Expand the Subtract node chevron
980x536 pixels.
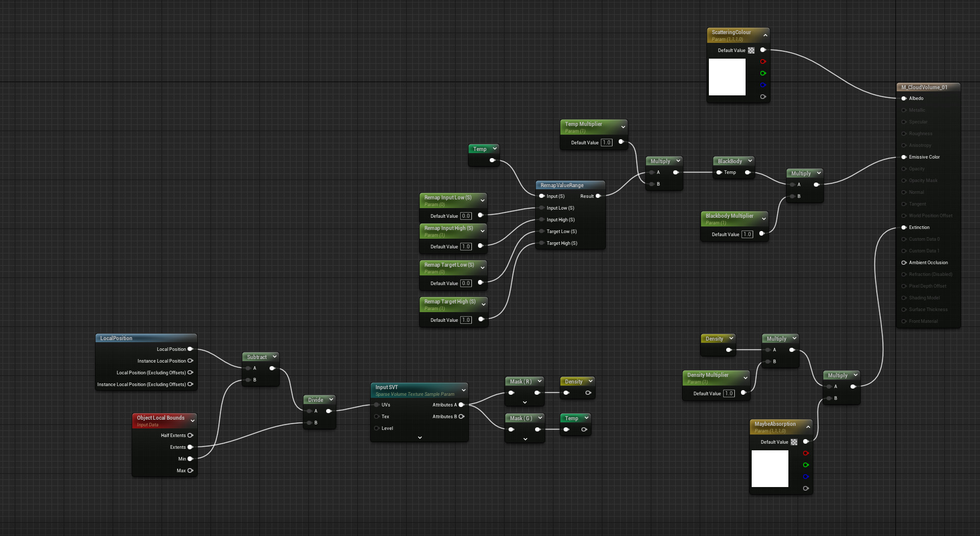(274, 356)
